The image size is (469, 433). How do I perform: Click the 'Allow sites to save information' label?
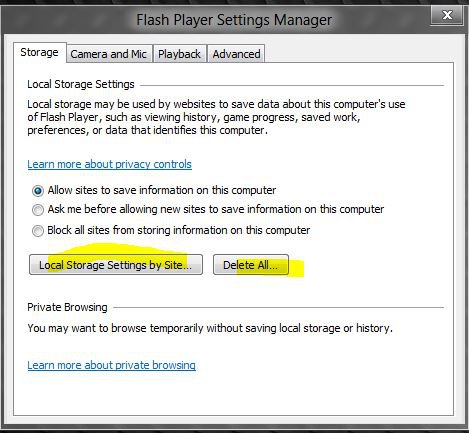[162, 190]
